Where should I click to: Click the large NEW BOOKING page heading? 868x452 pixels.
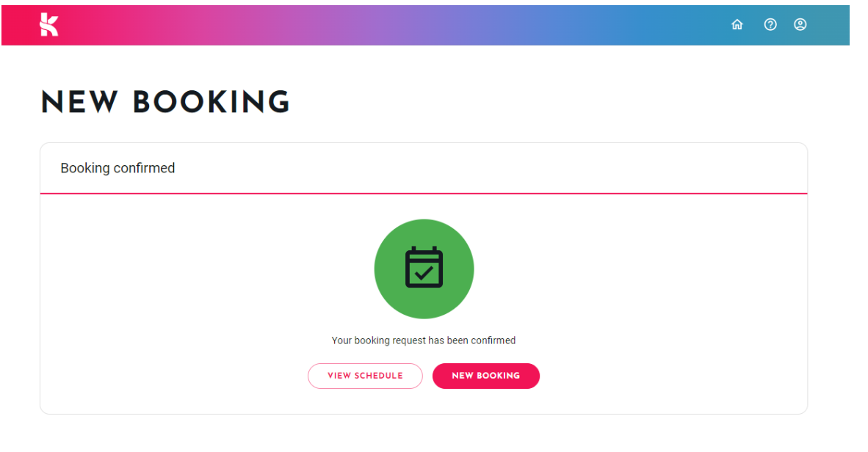165,103
